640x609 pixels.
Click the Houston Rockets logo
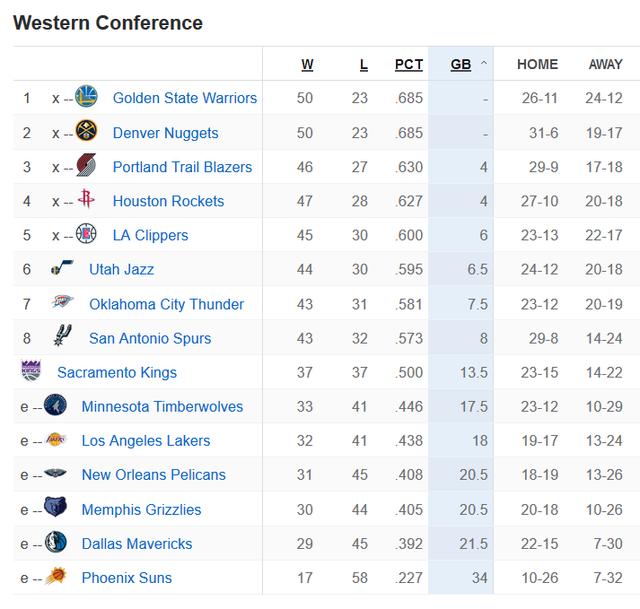(x=86, y=199)
